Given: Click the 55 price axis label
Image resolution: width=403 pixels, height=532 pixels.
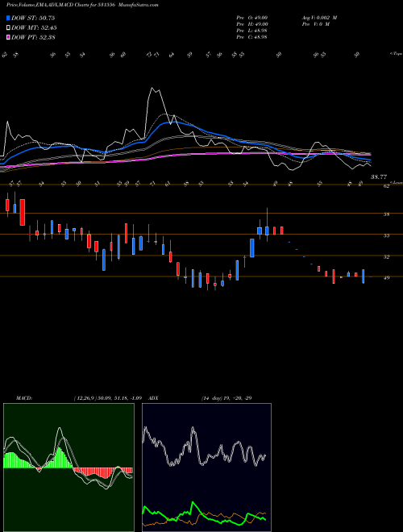Looking at the screenshot, I should pyautogui.click(x=387, y=235).
